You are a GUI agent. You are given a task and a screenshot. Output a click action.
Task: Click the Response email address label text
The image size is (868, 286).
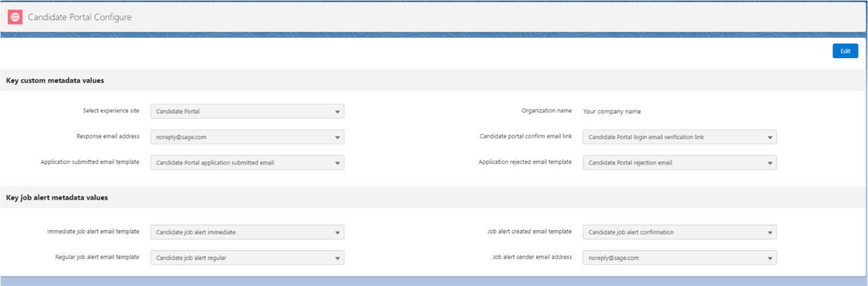[x=108, y=136]
